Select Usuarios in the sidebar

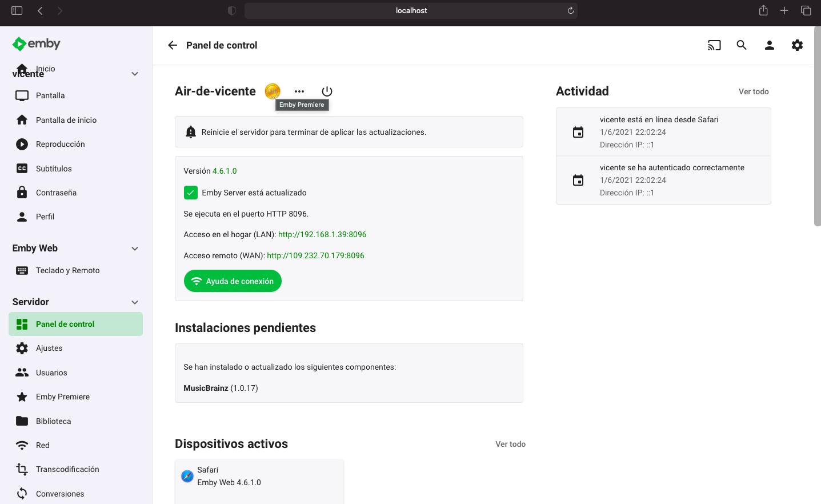coord(51,373)
